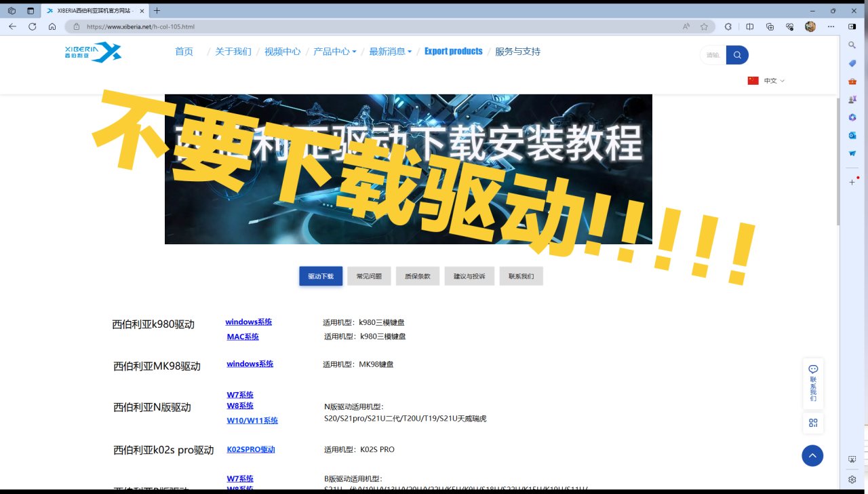Open the user profile avatar
Image resolution: width=868 pixels, height=494 pixels.
(810, 26)
